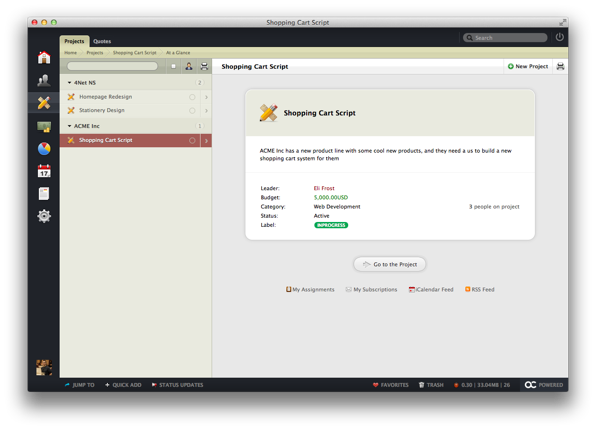Click the green INPROGRESS label badge

[331, 225]
